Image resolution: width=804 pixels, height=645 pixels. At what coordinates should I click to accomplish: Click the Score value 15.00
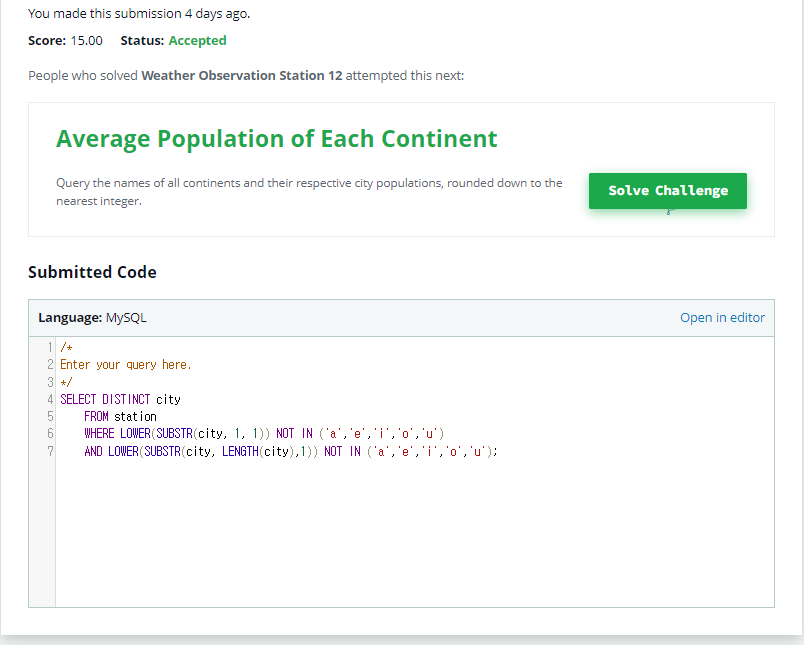(x=87, y=41)
